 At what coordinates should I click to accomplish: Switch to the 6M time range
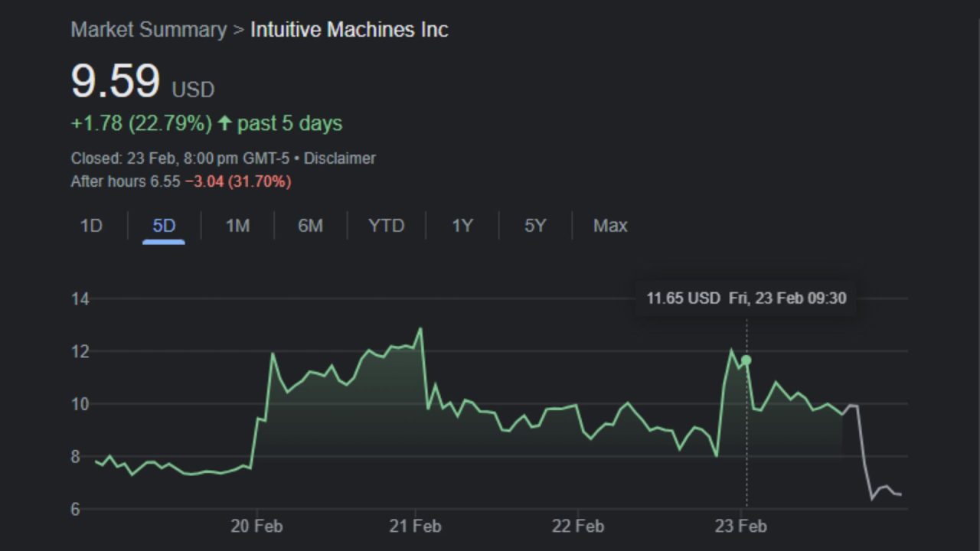pyautogui.click(x=310, y=226)
